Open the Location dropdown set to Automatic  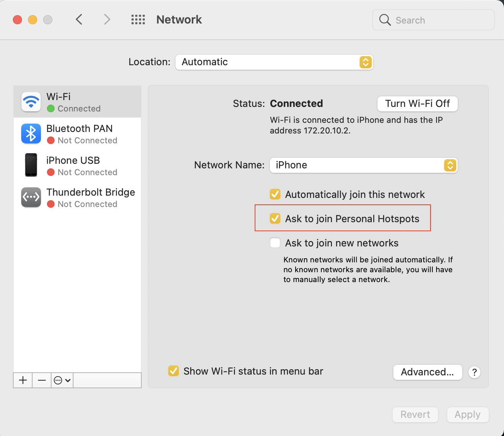(x=274, y=62)
